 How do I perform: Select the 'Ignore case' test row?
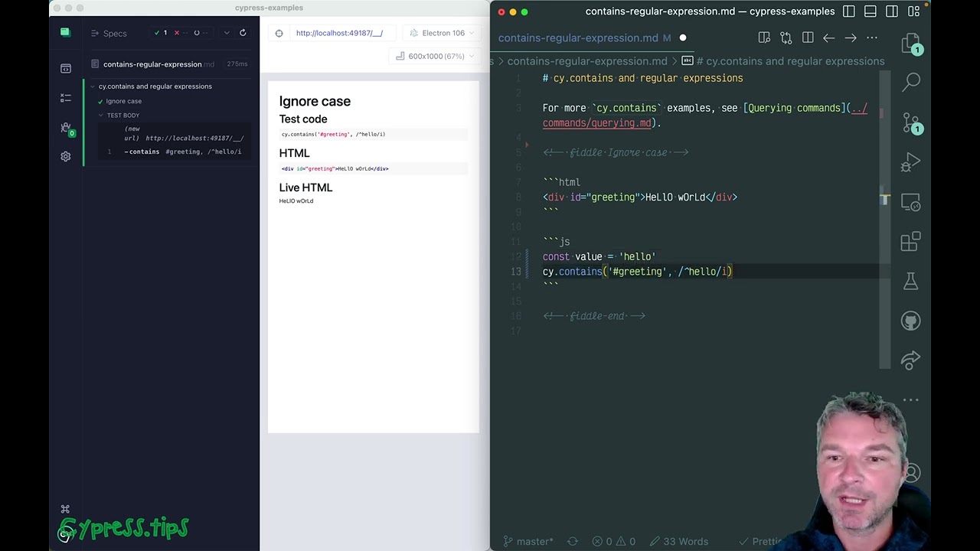[x=123, y=101]
